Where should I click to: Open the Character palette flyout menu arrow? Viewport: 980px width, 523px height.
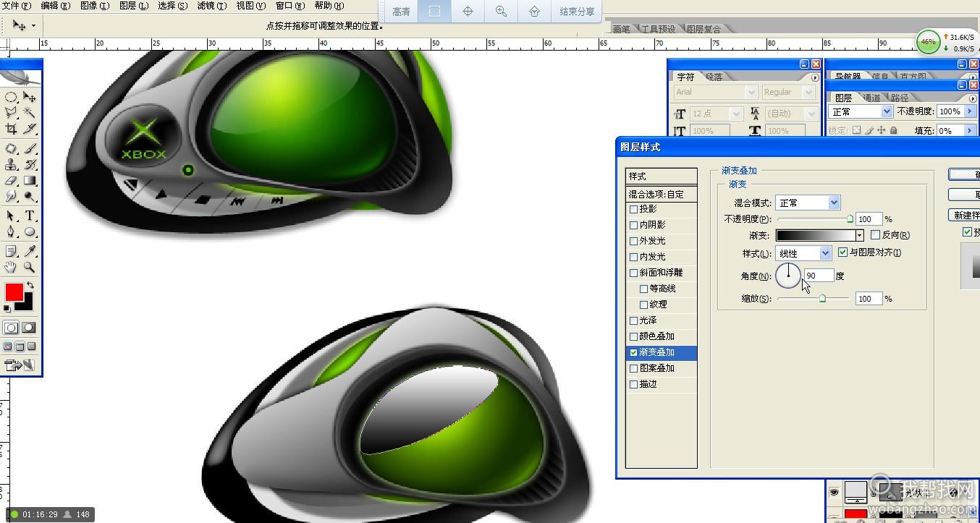pos(815,77)
